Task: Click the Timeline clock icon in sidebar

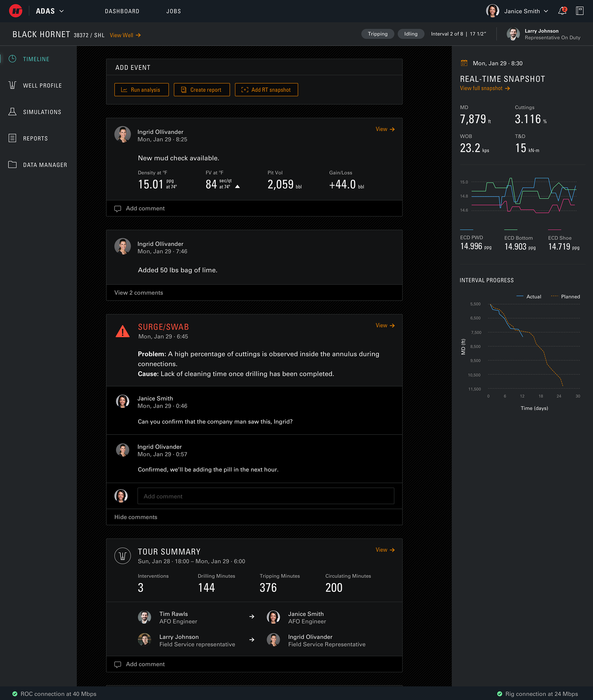Action: pyautogui.click(x=12, y=59)
